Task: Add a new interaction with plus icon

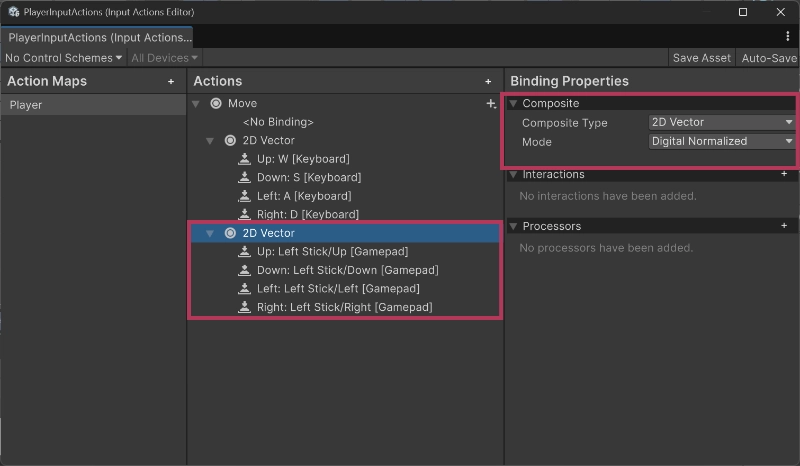Action: 784,174
